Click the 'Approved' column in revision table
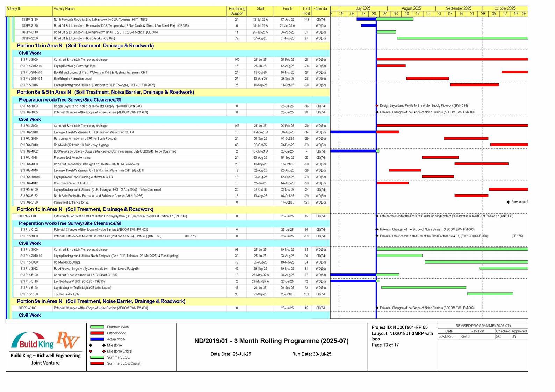 519,331
